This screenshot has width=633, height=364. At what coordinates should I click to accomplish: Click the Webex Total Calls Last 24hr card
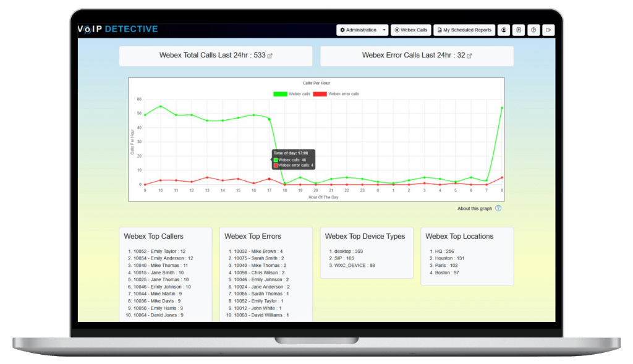pos(216,56)
